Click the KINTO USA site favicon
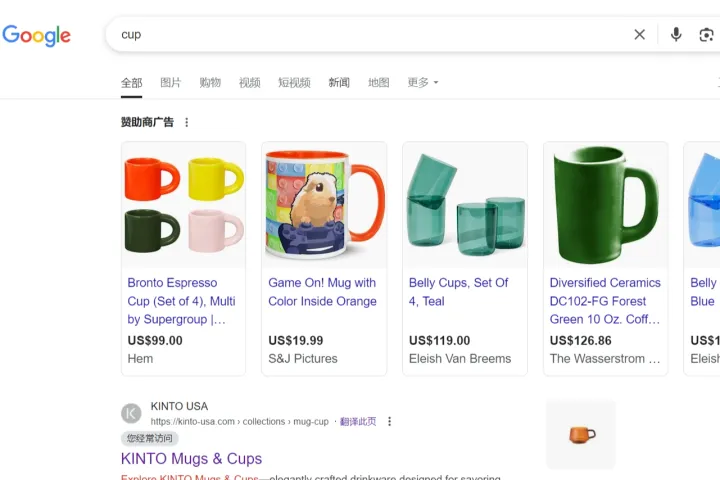This screenshot has height=480, width=720. 131,413
